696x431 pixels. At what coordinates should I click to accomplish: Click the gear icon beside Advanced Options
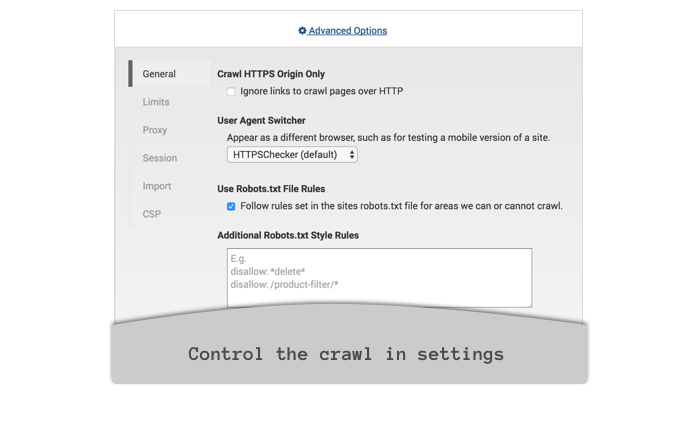tap(302, 31)
